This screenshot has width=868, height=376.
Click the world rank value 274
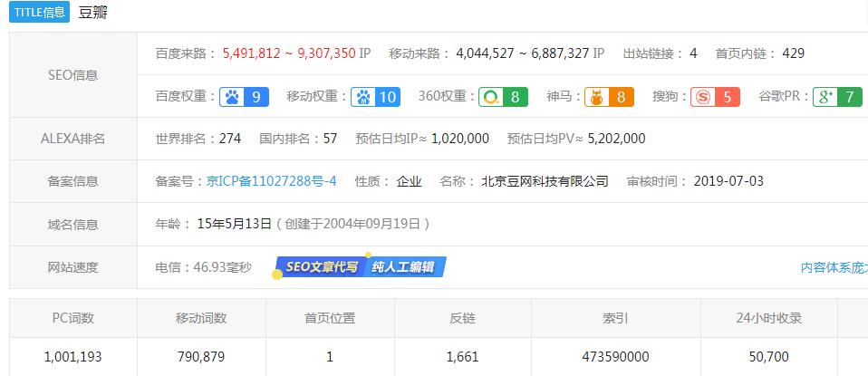(230, 139)
